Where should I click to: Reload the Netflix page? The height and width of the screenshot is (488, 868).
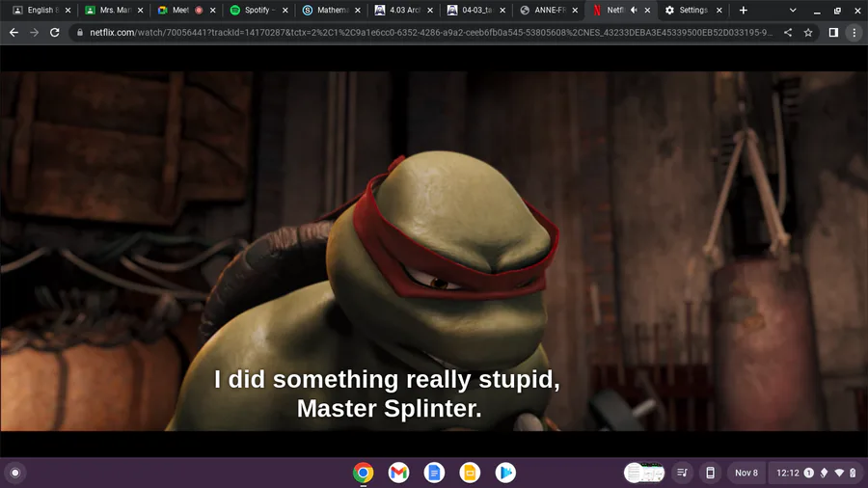point(54,33)
